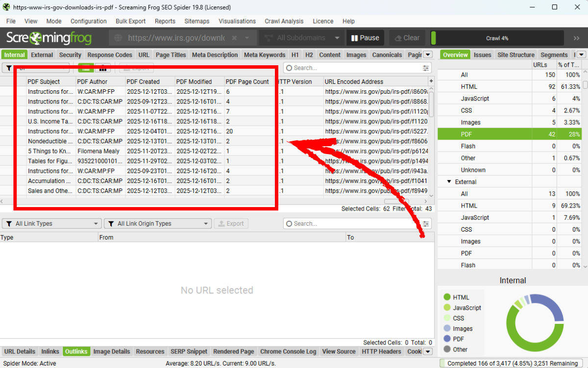Image resolution: width=588 pixels, height=368 pixels.
Task: Select the Issues tab in right panel
Action: click(x=482, y=55)
